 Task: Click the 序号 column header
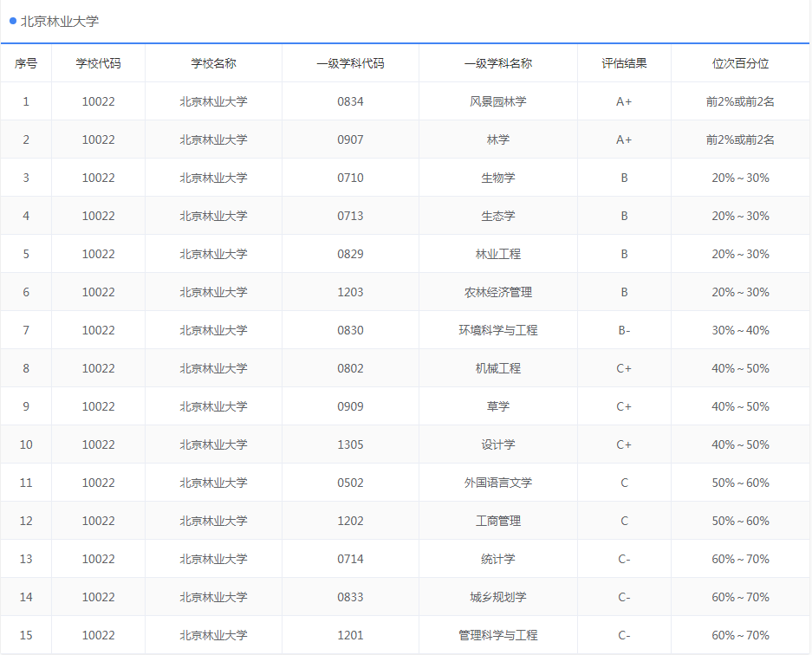coord(26,63)
